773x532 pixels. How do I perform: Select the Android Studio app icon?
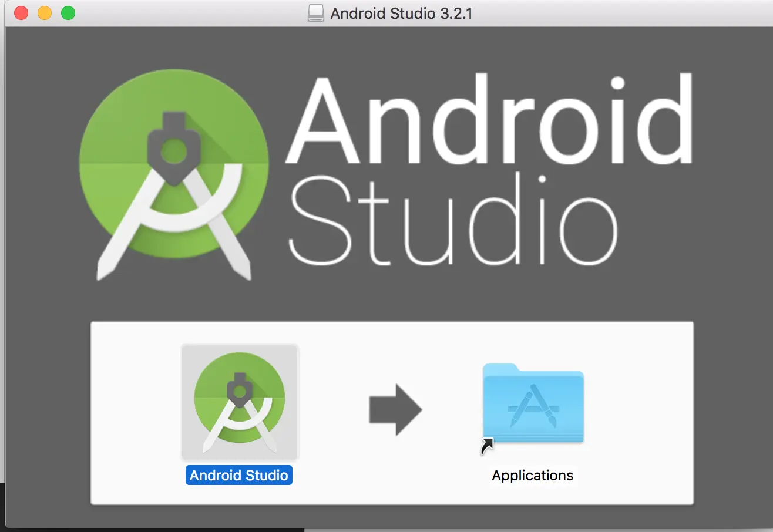click(x=239, y=402)
